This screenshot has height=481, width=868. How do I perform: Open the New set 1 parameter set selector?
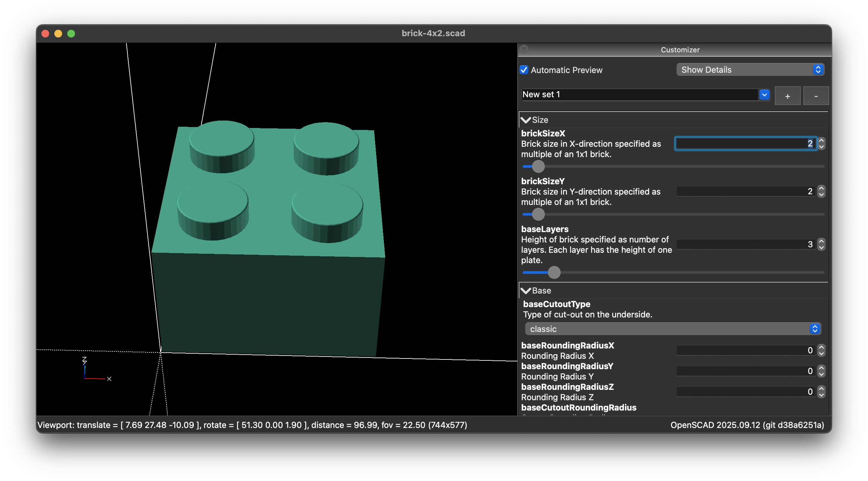click(764, 95)
